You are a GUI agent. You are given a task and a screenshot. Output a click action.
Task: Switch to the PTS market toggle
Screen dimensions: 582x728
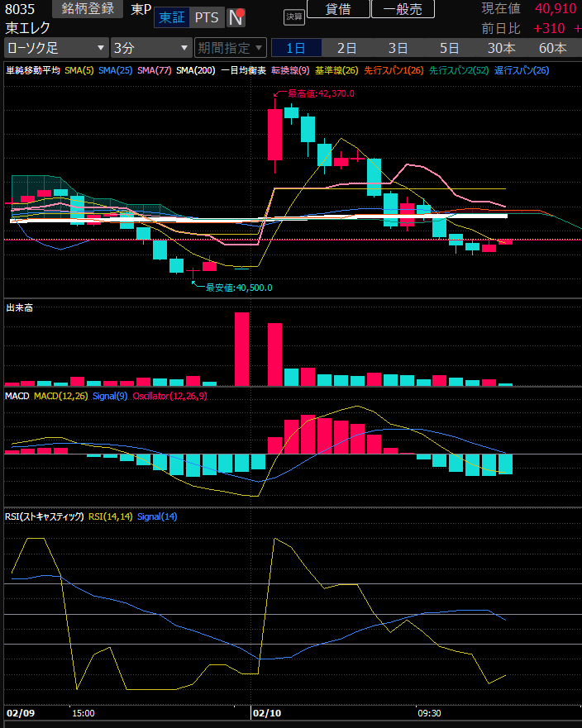click(x=207, y=17)
